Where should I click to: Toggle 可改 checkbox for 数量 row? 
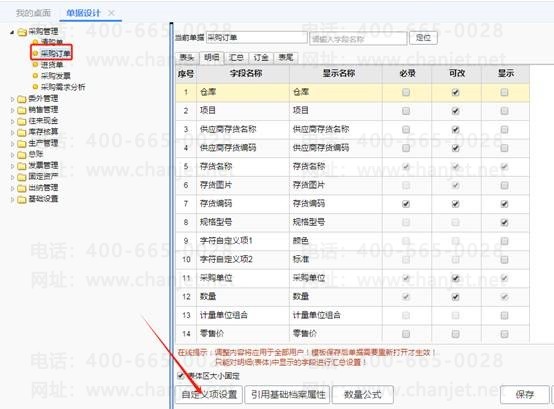point(455,297)
